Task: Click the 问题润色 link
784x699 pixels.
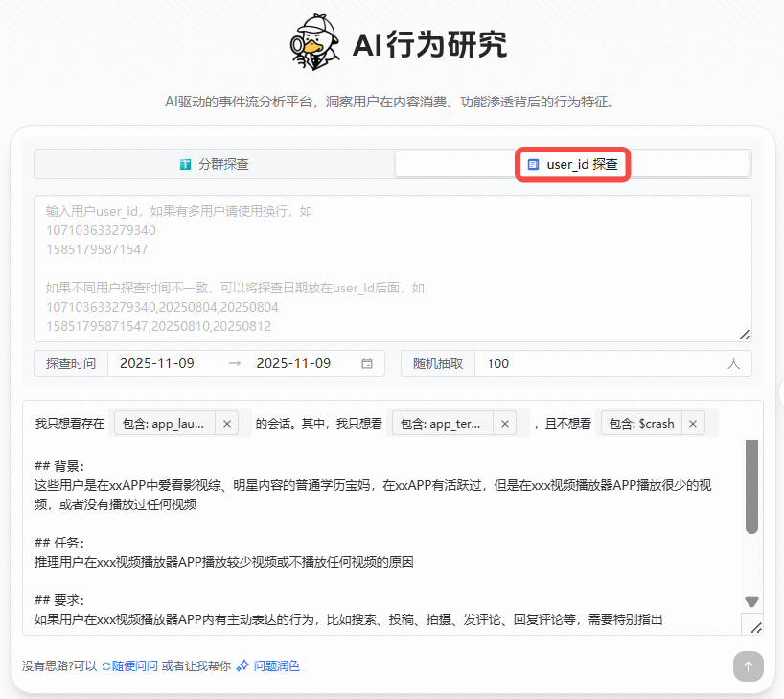Action: tap(276, 666)
